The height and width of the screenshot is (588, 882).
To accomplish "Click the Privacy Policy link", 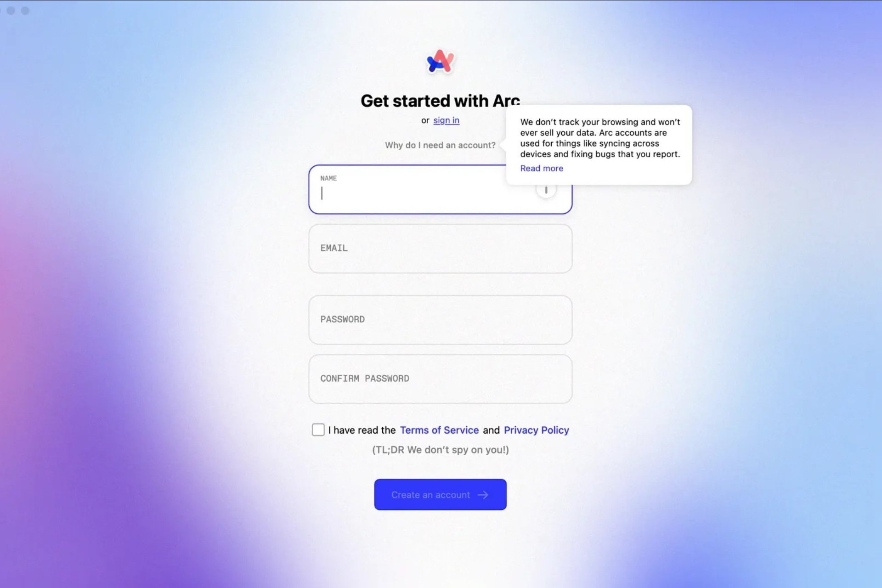I will [x=536, y=430].
